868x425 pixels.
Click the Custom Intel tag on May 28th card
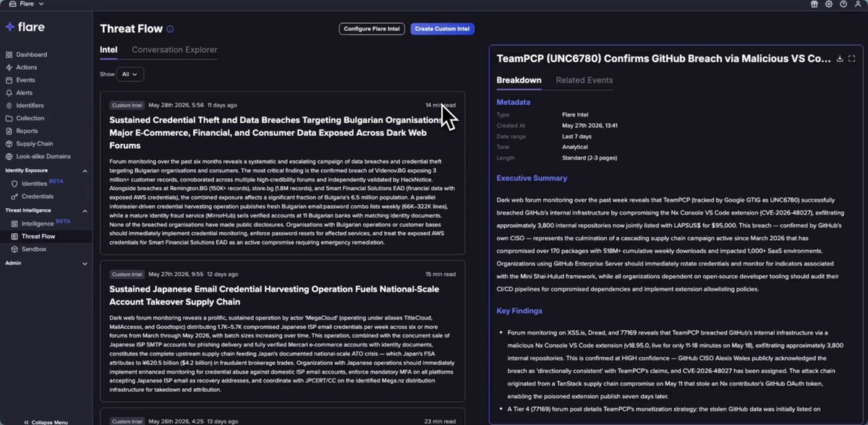126,105
